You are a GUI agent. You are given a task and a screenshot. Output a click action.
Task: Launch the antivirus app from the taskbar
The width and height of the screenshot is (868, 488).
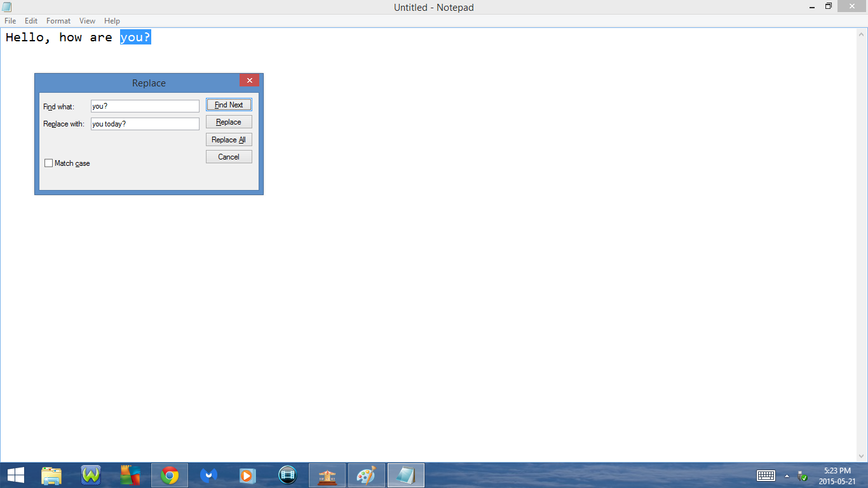pos(130,475)
